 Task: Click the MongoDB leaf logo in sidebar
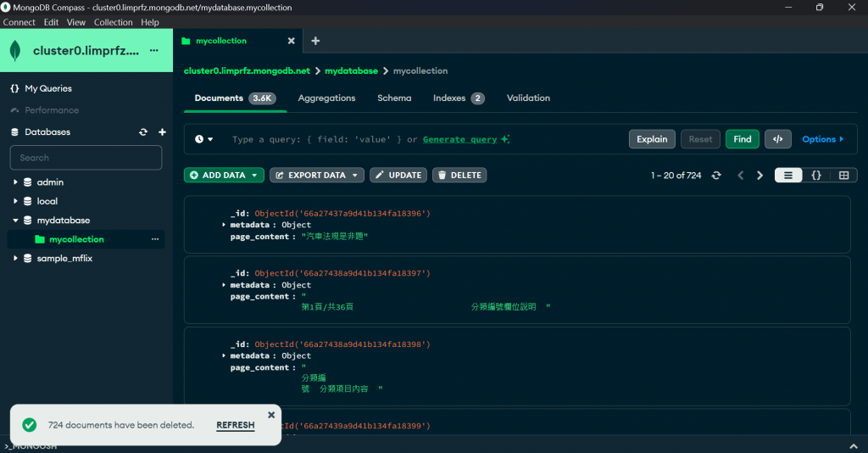15,50
